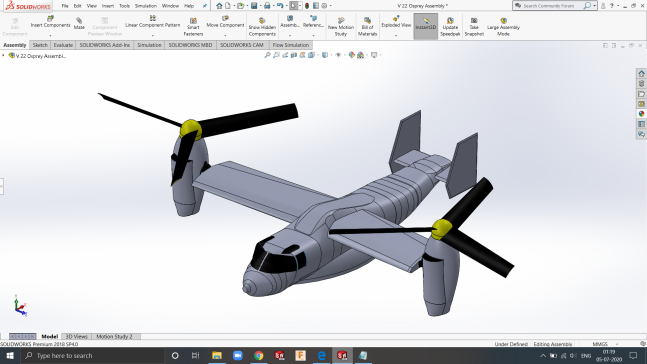Open Zoom app from the taskbar
The width and height of the screenshot is (647, 364).
238,355
